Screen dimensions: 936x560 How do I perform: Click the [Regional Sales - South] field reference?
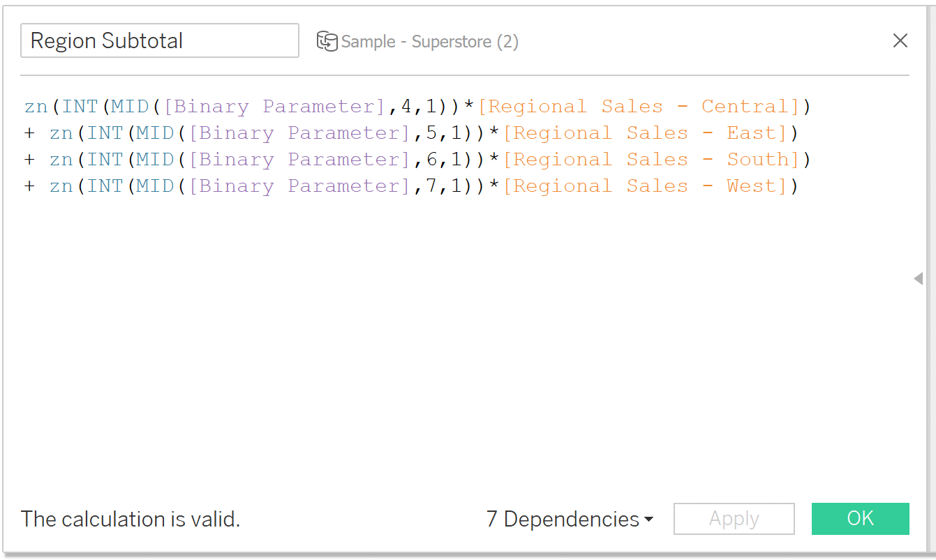coord(651,160)
